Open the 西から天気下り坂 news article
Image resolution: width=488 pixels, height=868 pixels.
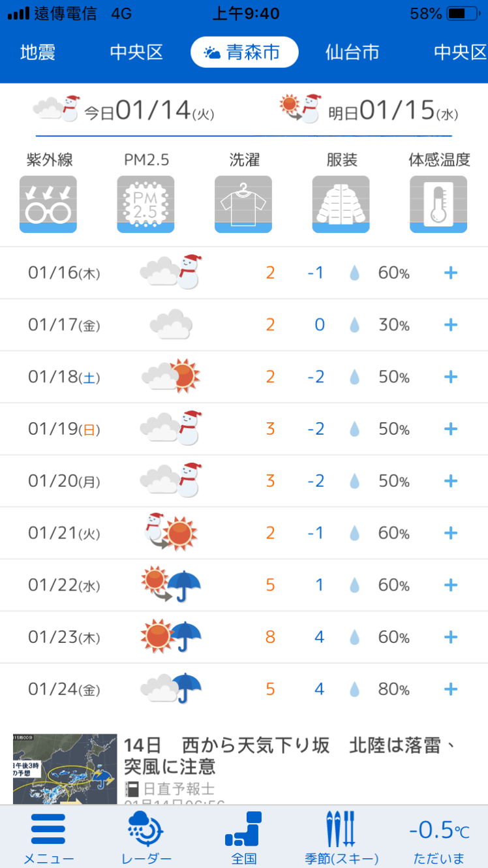pyautogui.click(x=290, y=755)
